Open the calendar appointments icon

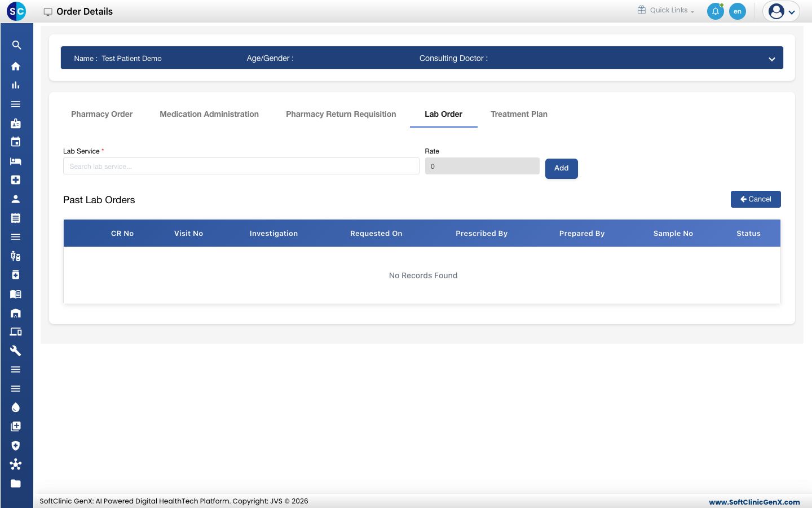click(16, 142)
